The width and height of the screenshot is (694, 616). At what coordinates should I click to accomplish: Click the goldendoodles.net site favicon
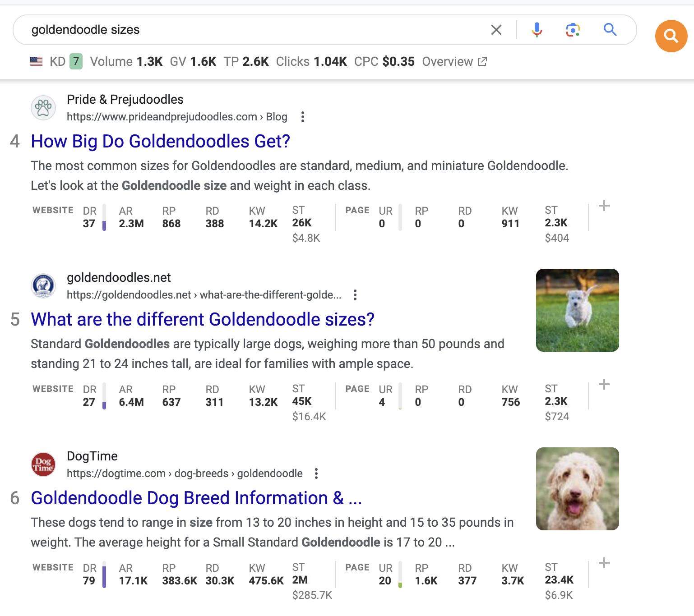[43, 286]
